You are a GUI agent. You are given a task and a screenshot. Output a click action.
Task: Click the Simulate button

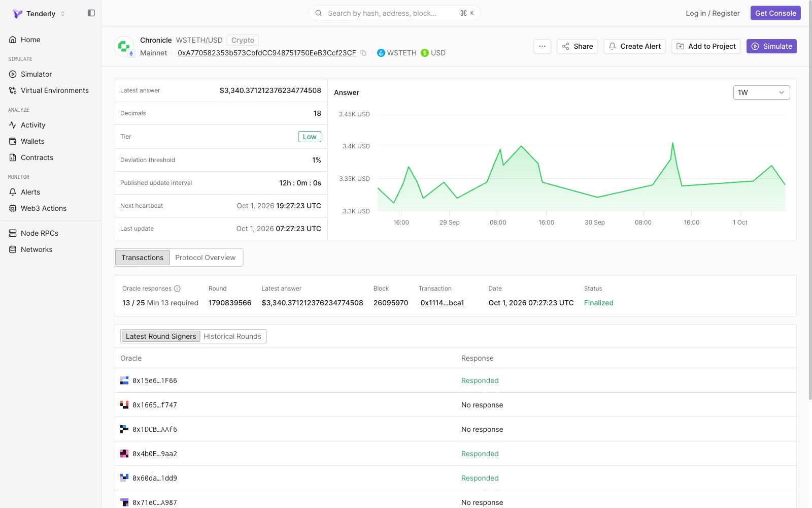tap(771, 46)
